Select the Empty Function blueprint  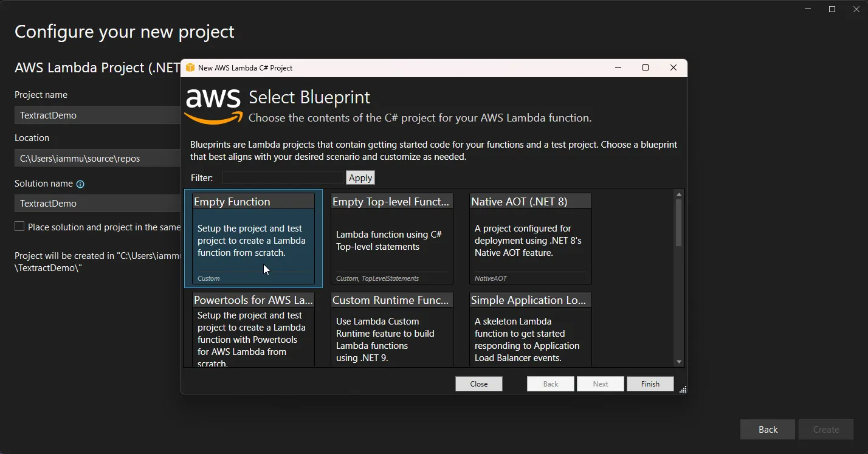click(x=253, y=238)
